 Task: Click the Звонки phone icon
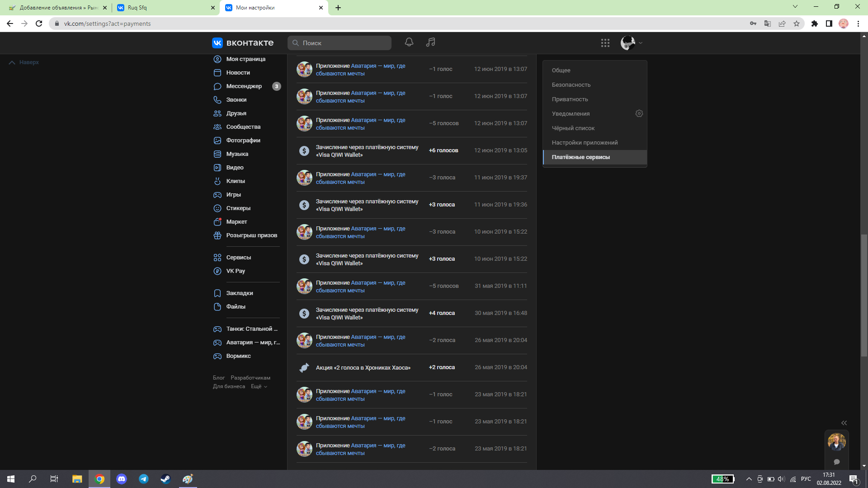tap(217, 100)
